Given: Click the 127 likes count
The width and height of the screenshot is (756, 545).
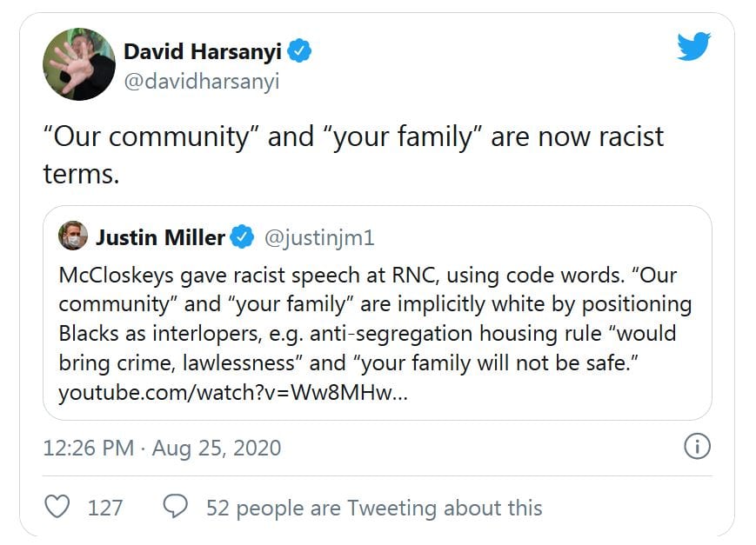Looking at the screenshot, I should coord(105,507).
